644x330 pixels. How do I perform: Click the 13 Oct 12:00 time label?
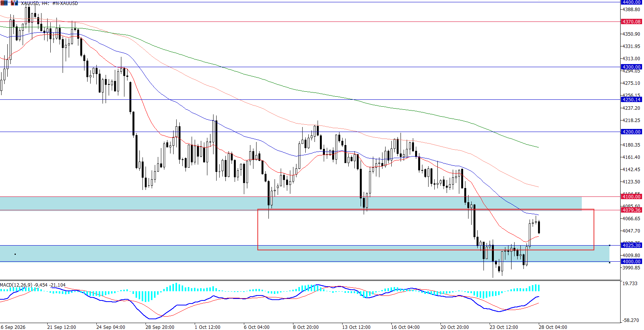coord(356,327)
